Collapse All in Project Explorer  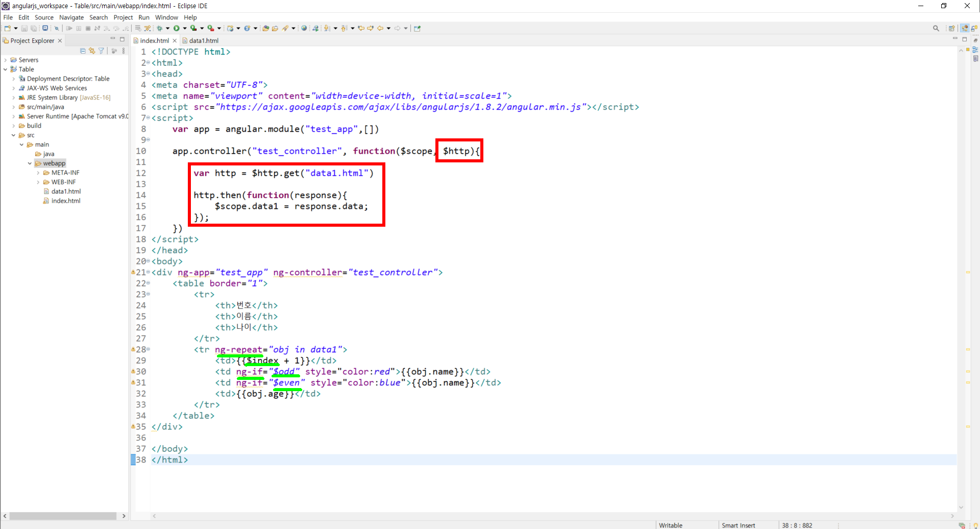(83, 51)
